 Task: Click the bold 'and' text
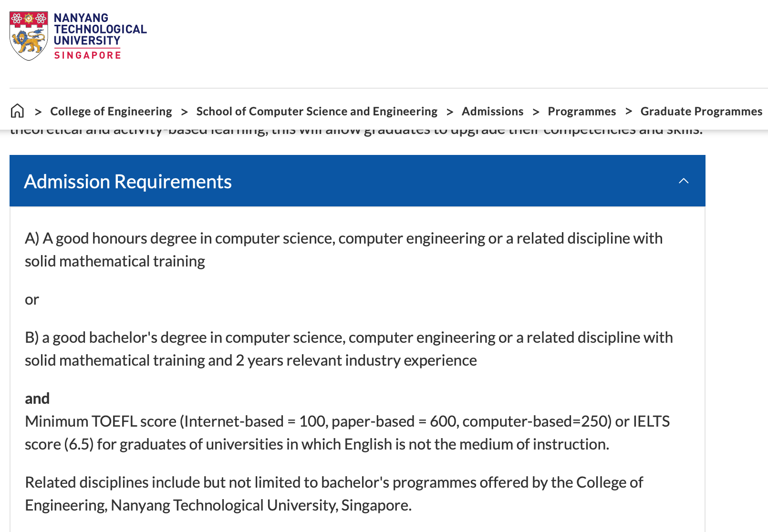pyautogui.click(x=37, y=399)
